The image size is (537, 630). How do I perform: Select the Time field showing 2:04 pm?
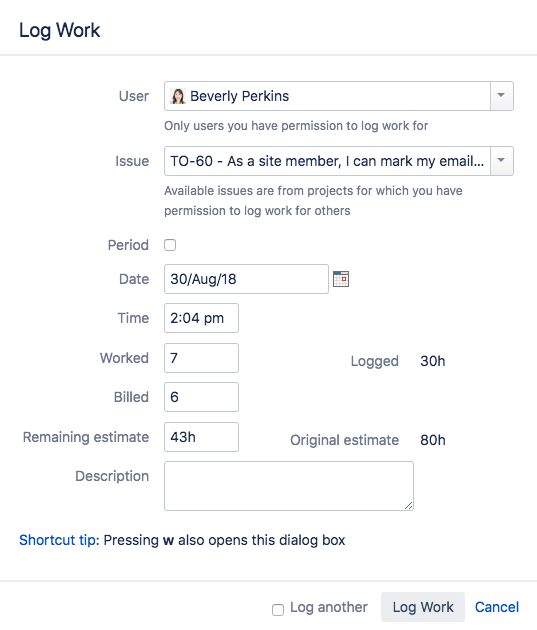coord(201,318)
